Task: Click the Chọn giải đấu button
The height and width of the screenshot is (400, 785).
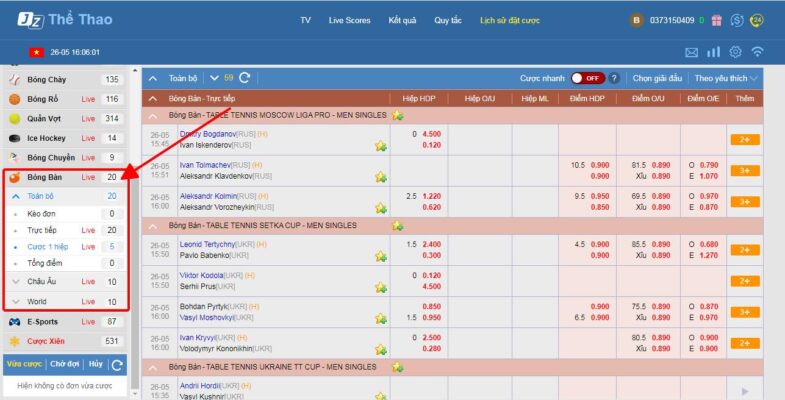Action: (x=657, y=78)
